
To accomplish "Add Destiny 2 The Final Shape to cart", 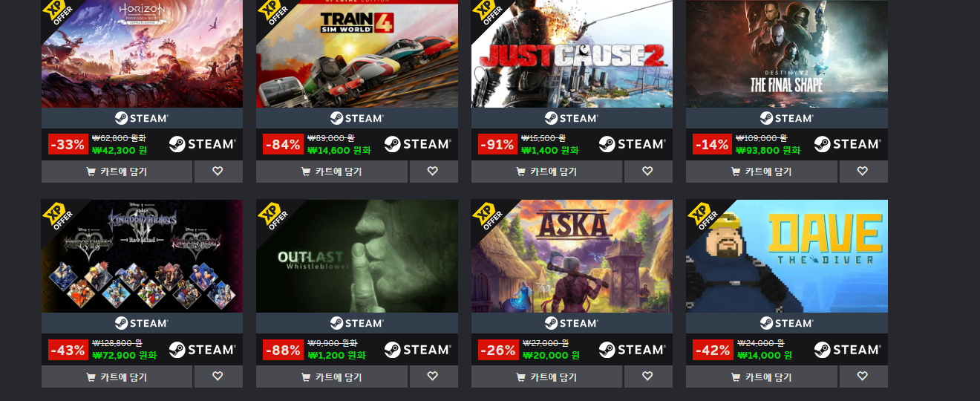I will 762,172.
